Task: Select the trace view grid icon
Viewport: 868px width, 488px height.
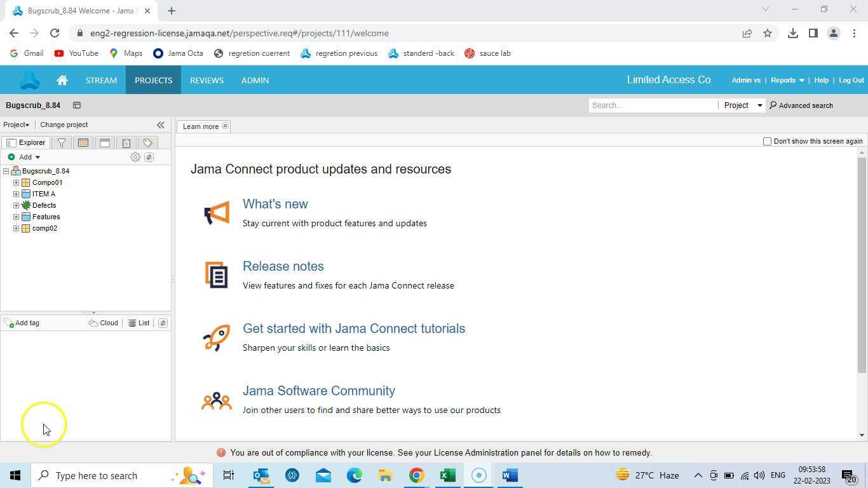Action: [83, 142]
